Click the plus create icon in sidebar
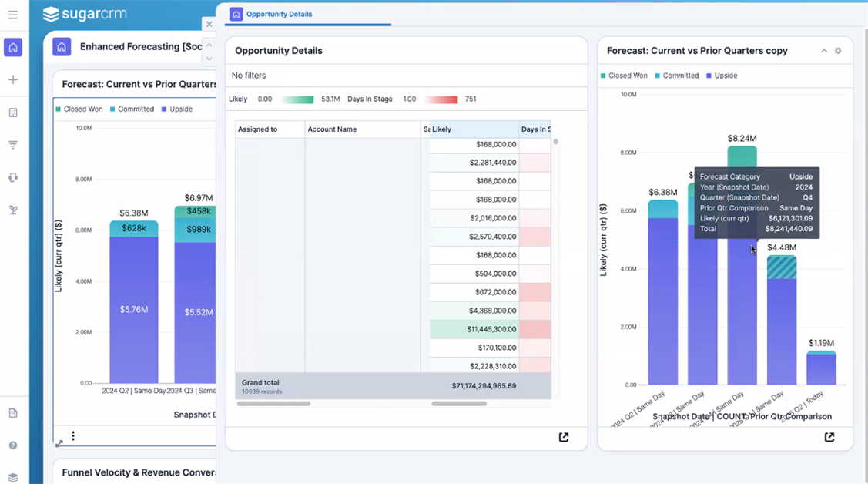 coord(13,80)
